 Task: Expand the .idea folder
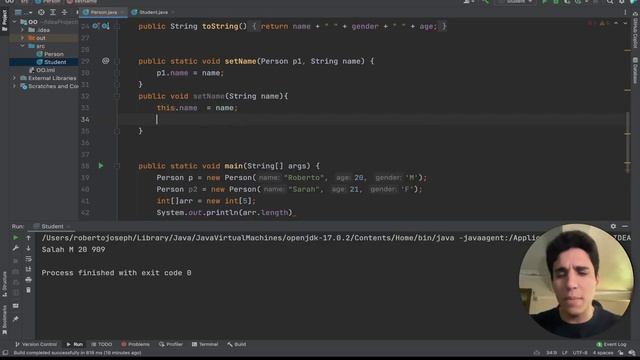click(x=23, y=30)
